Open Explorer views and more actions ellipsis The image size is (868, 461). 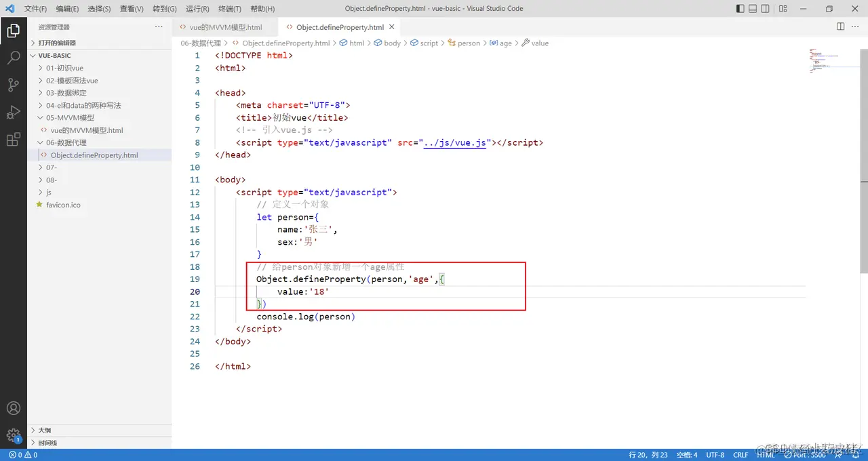coord(159,26)
